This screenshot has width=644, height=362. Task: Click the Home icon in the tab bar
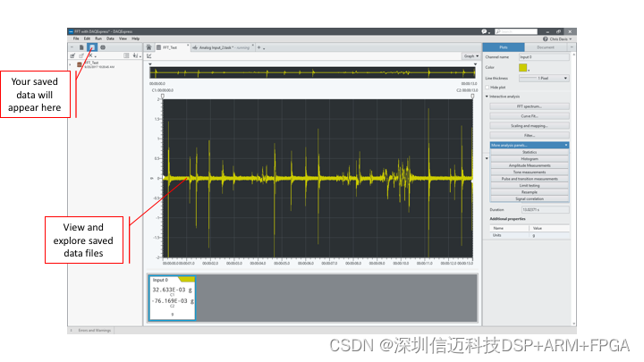(x=149, y=46)
